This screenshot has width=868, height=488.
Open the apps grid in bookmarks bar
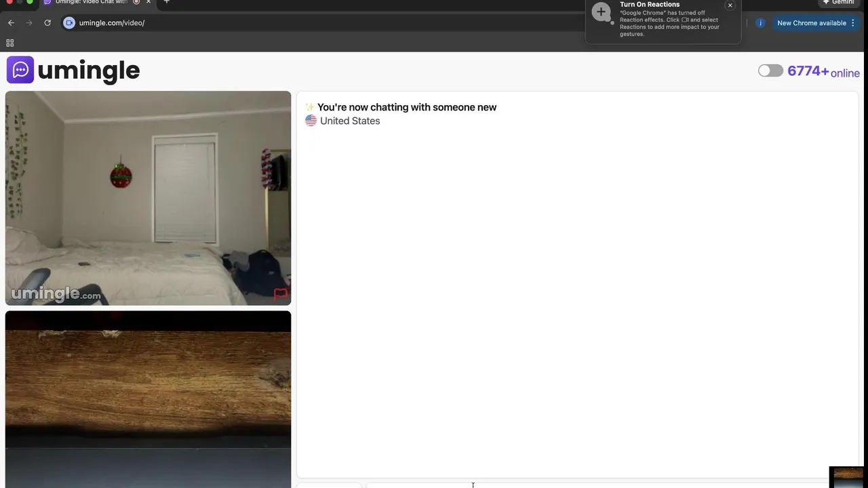(9, 43)
